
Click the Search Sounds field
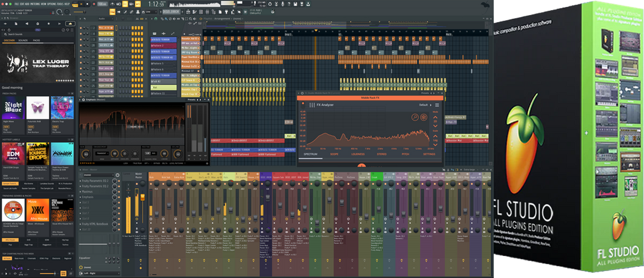pyautogui.click(x=37, y=35)
